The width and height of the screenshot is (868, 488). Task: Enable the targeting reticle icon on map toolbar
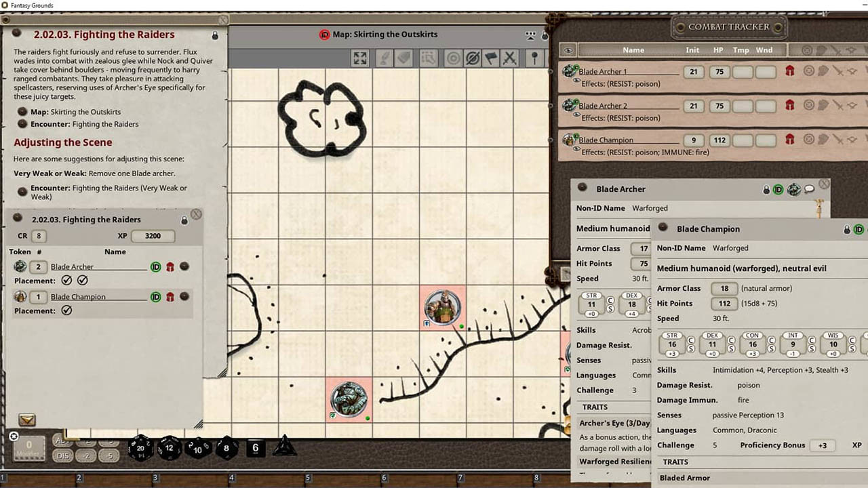click(453, 58)
